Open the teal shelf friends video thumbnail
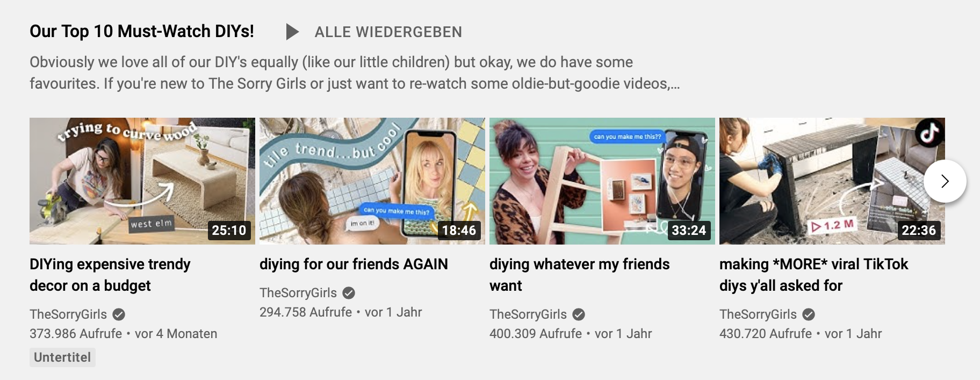 tap(602, 181)
